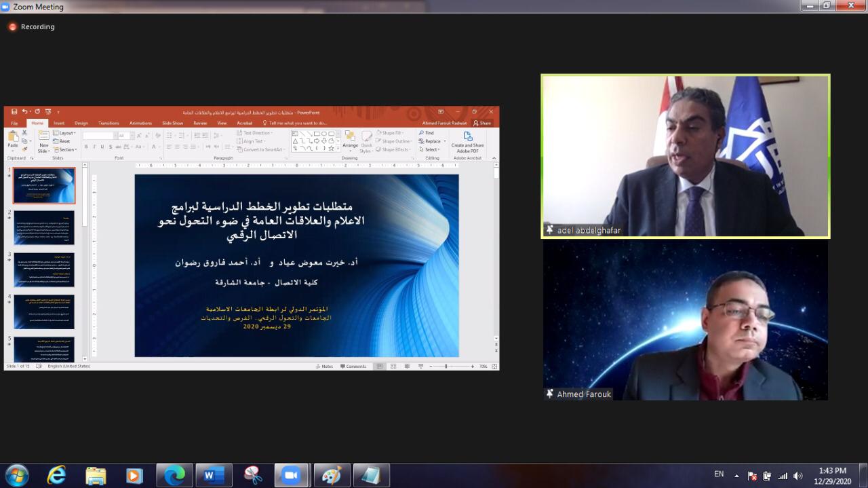Screen dimensions: 868x488
Task: Select slide 4 thumbnail
Action: pyautogui.click(x=44, y=312)
